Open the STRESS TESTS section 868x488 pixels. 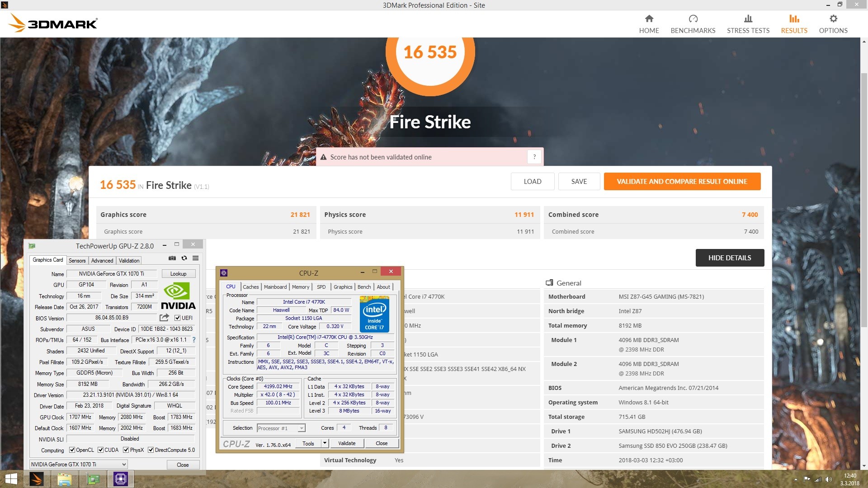(x=748, y=24)
